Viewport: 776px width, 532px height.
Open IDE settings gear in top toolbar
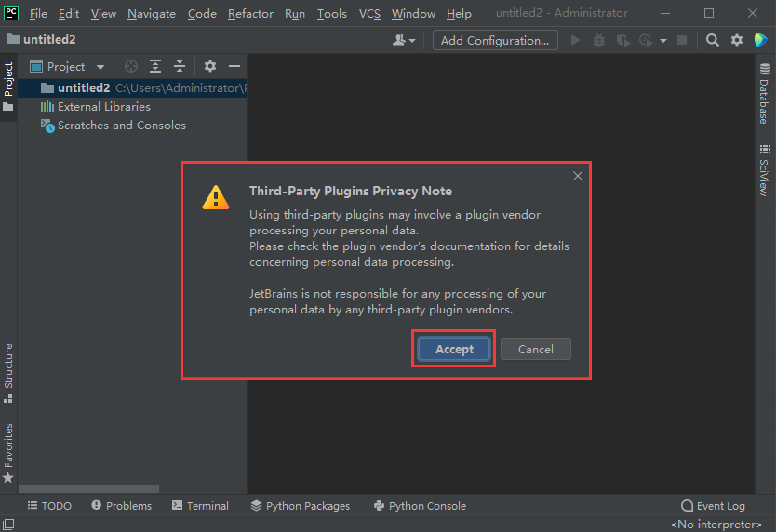[737, 40]
